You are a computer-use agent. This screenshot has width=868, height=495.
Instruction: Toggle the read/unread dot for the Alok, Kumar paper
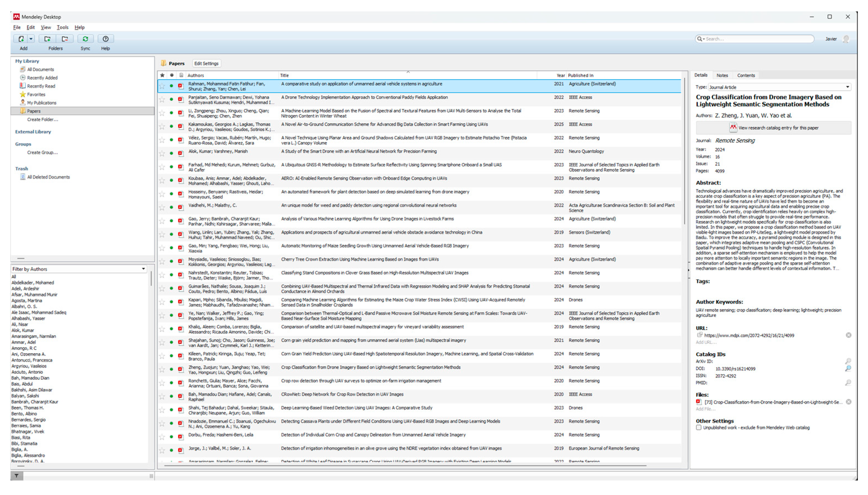(172, 153)
